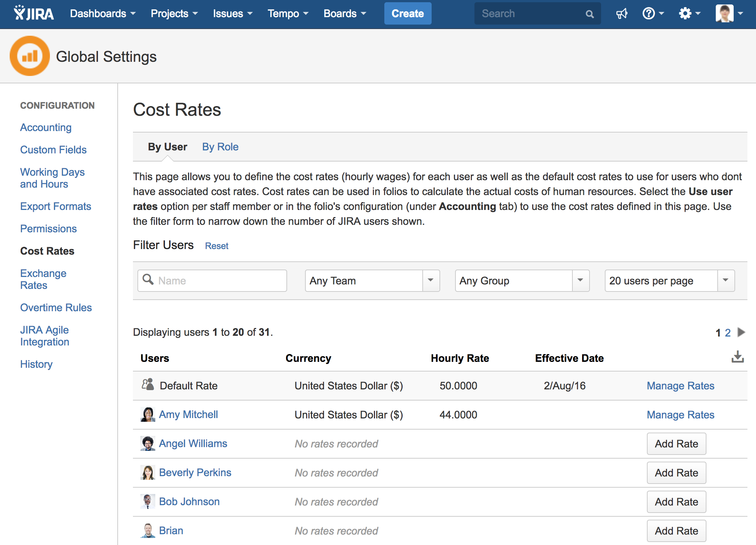Open the Tempo menu
The height and width of the screenshot is (545, 756).
288,14
